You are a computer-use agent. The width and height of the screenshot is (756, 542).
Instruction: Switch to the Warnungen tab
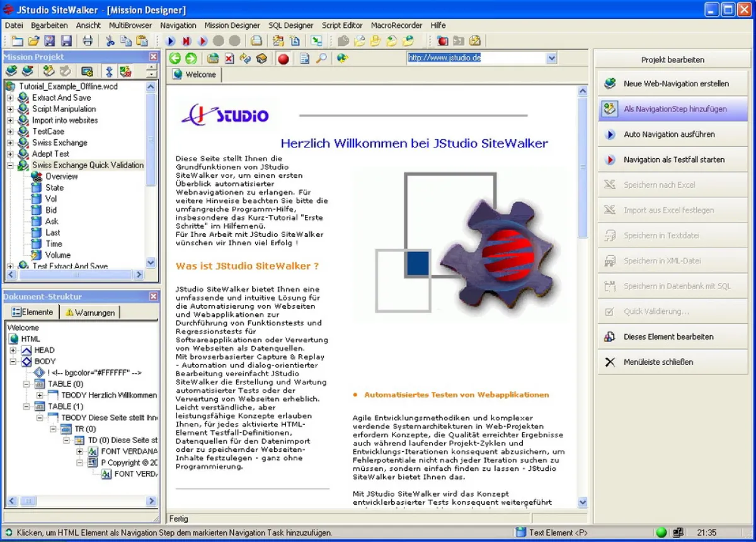tap(90, 312)
